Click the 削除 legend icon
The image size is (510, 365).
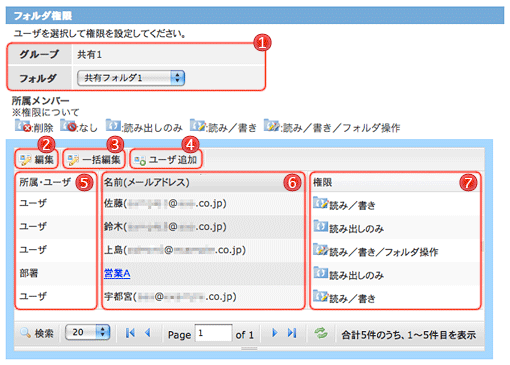pyautogui.click(x=23, y=126)
